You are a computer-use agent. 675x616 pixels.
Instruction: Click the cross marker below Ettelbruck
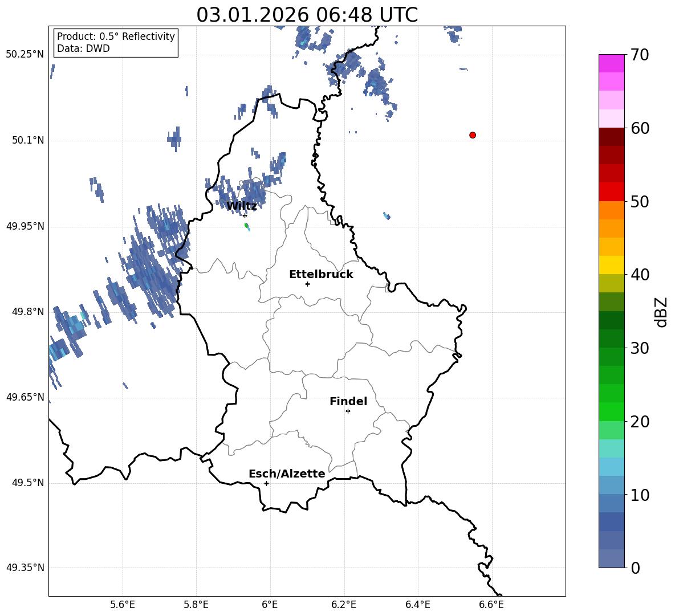[x=307, y=284]
